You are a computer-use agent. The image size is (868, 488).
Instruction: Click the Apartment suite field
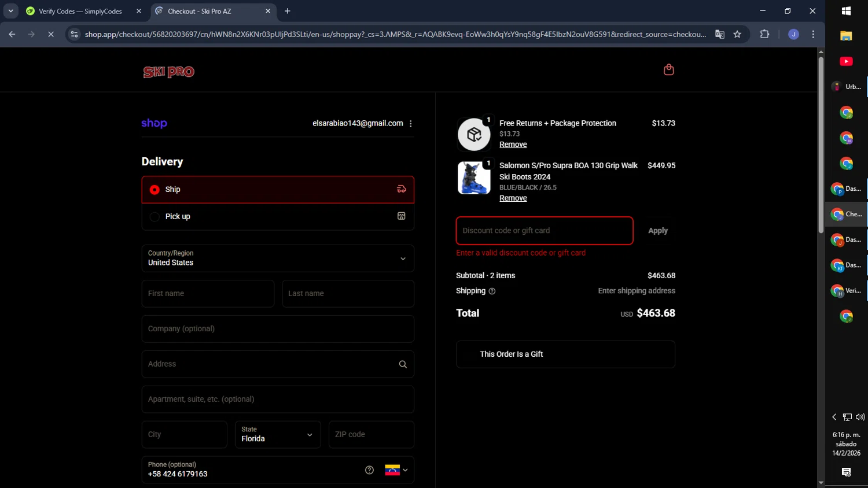coord(278,400)
